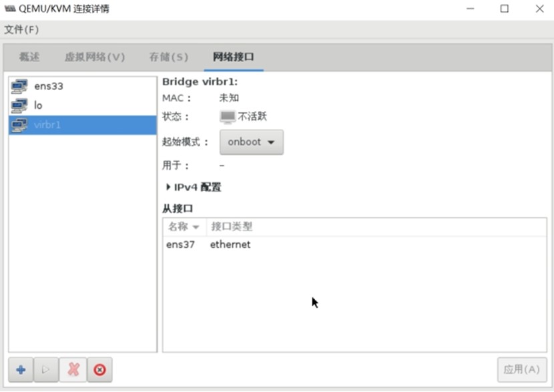This screenshot has height=392, width=554.
Task: Switch to the 概述 tab
Action: point(29,57)
